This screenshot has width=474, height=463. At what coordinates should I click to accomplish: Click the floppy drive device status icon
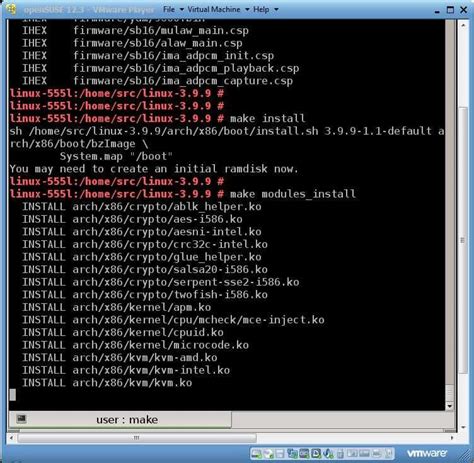click(280, 454)
